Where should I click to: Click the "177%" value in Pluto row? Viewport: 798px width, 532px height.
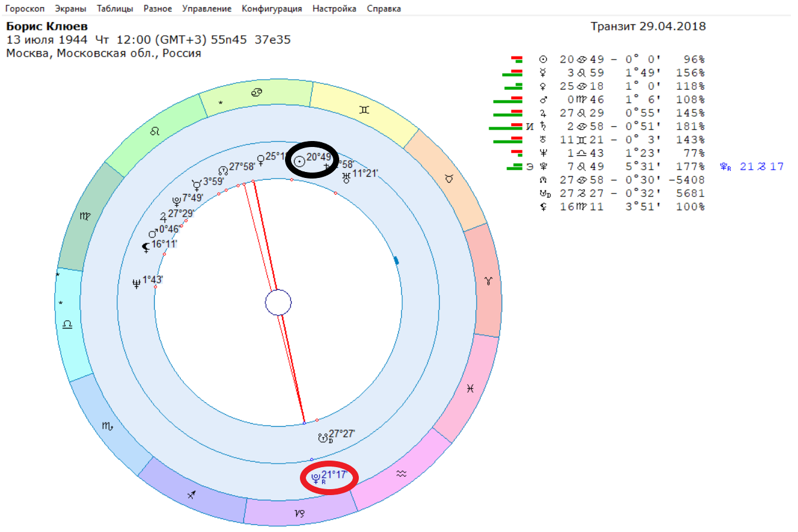(x=690, y=167)
